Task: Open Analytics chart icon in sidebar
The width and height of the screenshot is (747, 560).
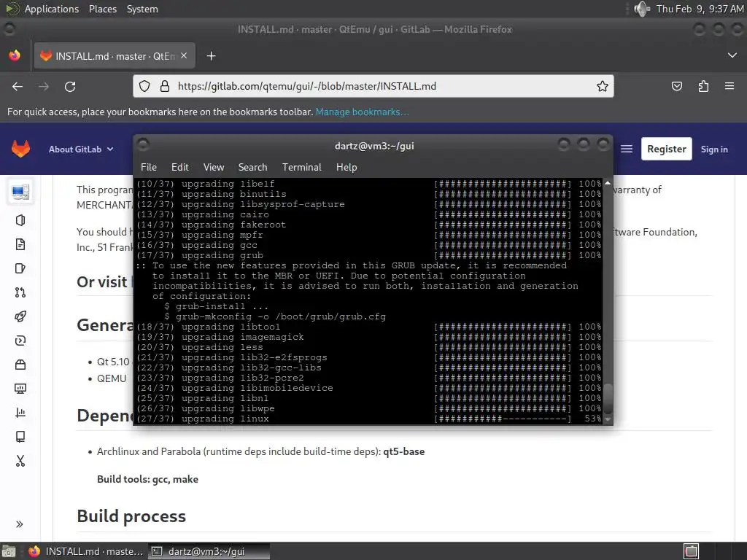Action: tap(20, 413)
